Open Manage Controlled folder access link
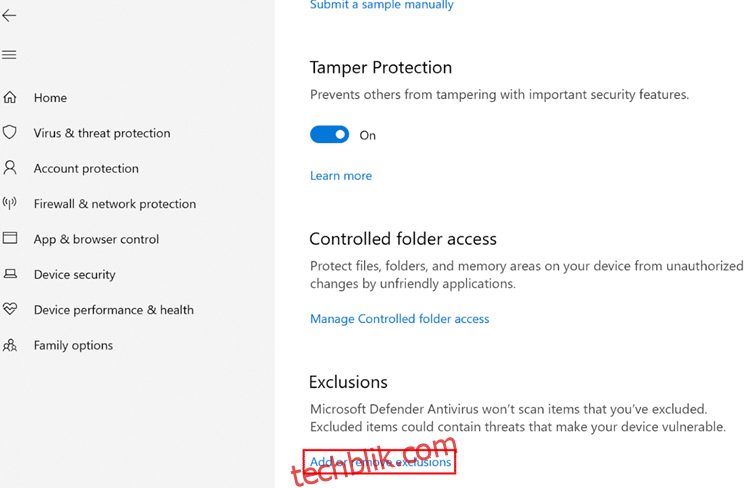Image resolution: width=748 pixels, height=488 pixels. [399, 319]
